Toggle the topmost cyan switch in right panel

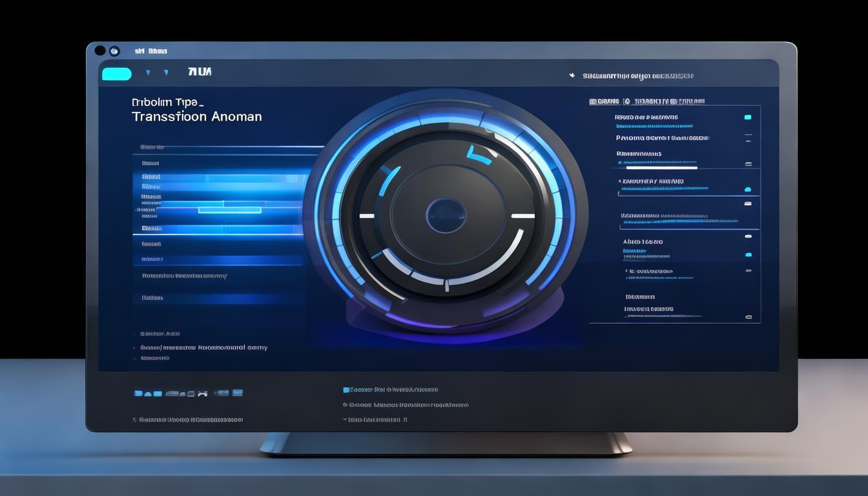(748, 118)
